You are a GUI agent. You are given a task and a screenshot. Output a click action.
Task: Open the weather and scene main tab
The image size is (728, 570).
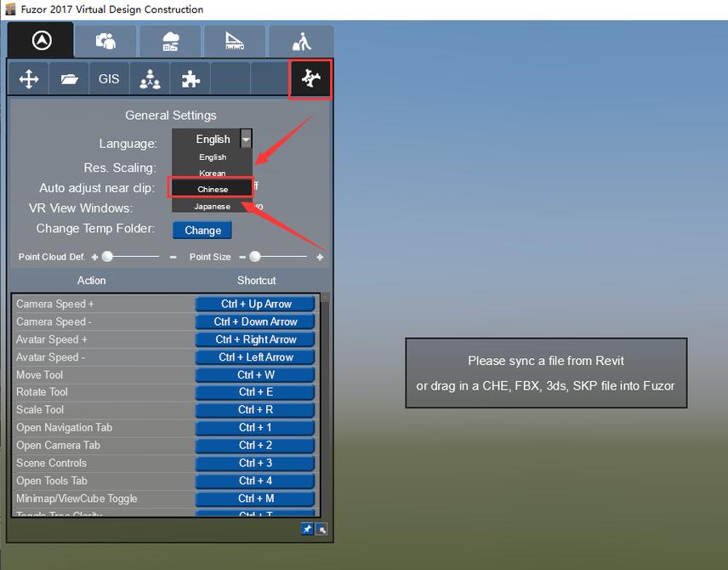(x=170, y=42)
